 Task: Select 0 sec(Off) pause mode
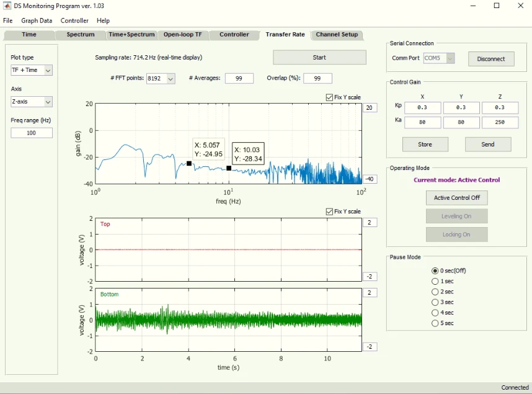tap(435, 271)
